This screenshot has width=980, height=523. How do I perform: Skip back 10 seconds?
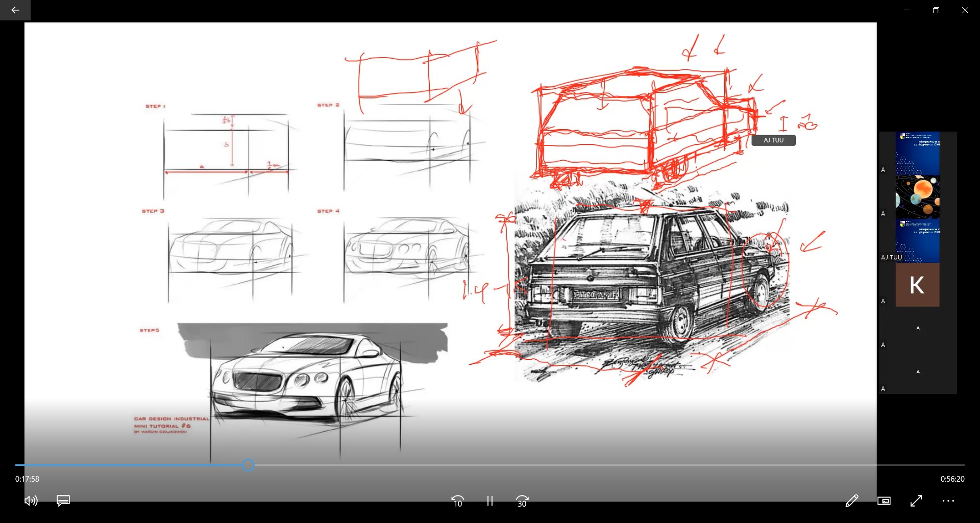pos(457,502)
